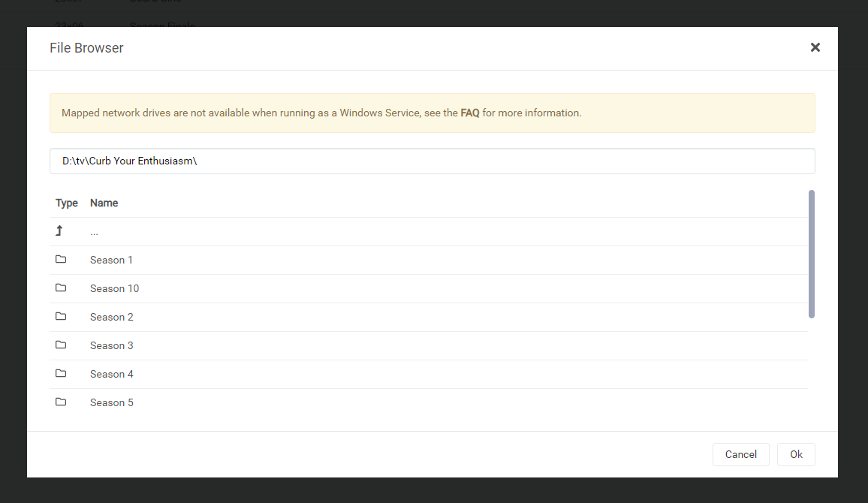
Task: Click the folder icon for Season 10
Action: tap(61, 288)
